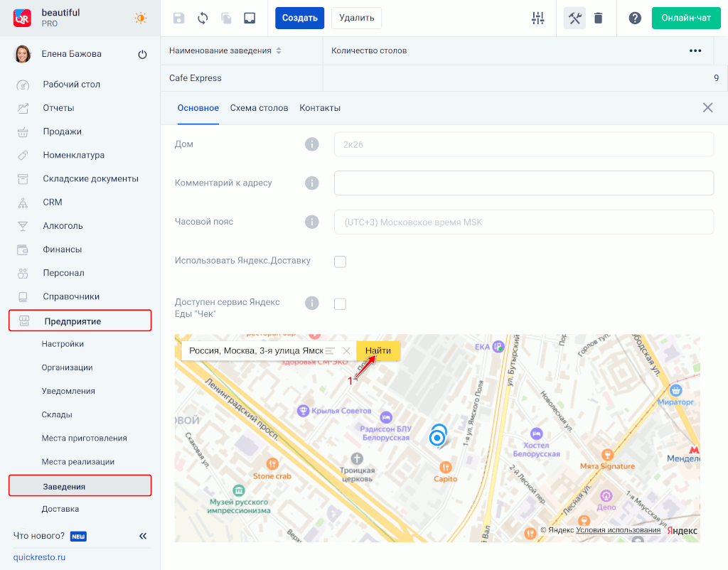728x570 pixels.
Task: Click the save floppy disk toolbar icon
Action: (178, 18)
